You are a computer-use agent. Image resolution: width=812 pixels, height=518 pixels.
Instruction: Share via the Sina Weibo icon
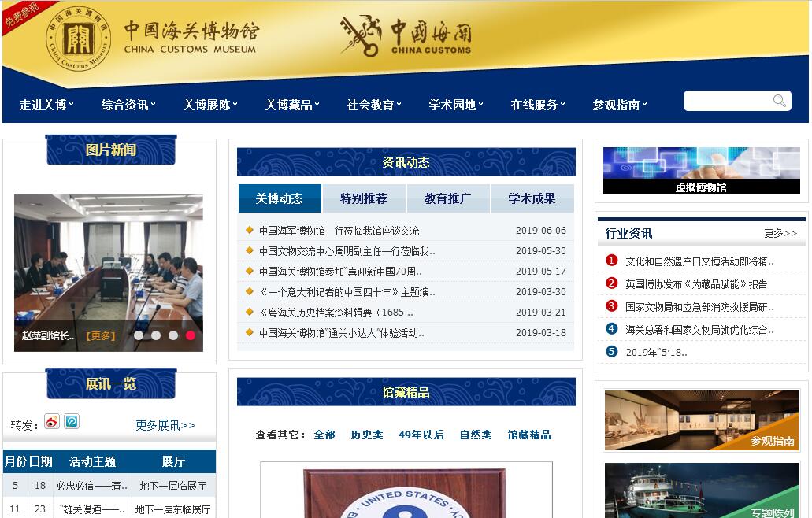click(52, 422)
